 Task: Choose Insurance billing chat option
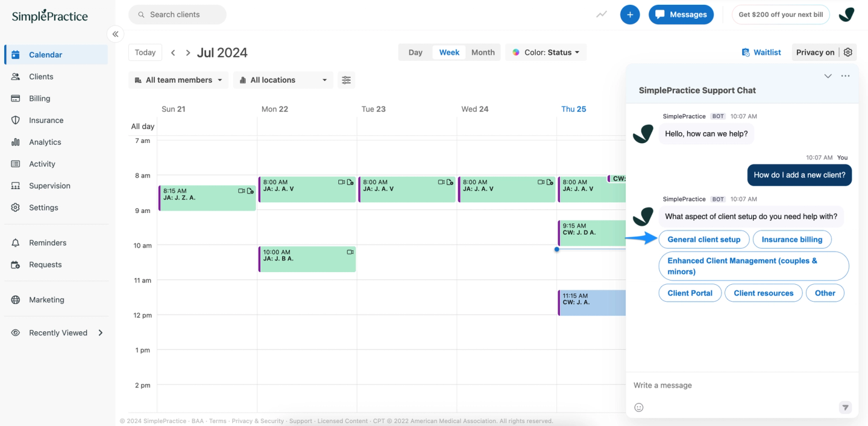[x=792, y=240]
